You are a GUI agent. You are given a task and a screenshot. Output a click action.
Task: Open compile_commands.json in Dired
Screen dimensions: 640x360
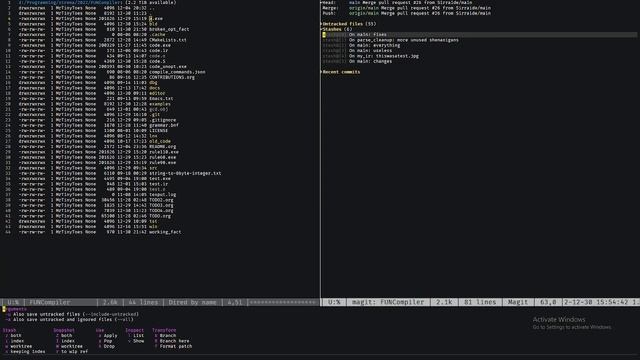177,72
